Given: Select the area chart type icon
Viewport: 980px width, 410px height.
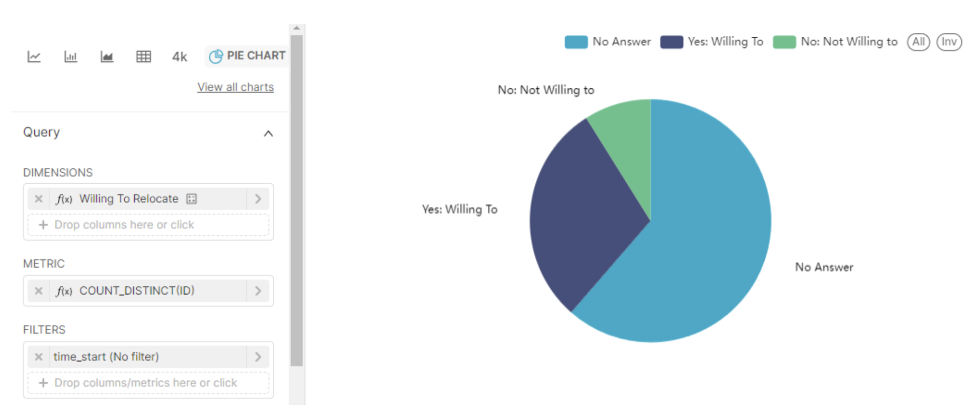Looking at the screenshot, I should (x=107, y=56).
